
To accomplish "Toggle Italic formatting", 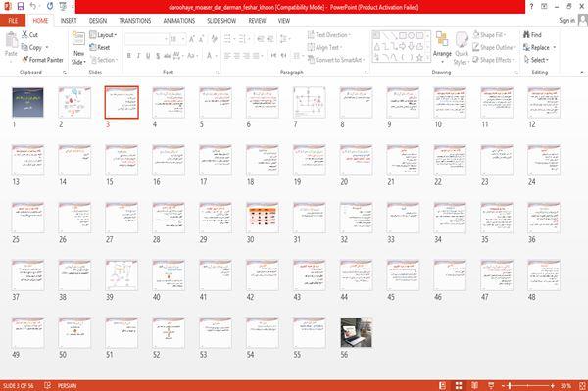I will coord(138,56).
